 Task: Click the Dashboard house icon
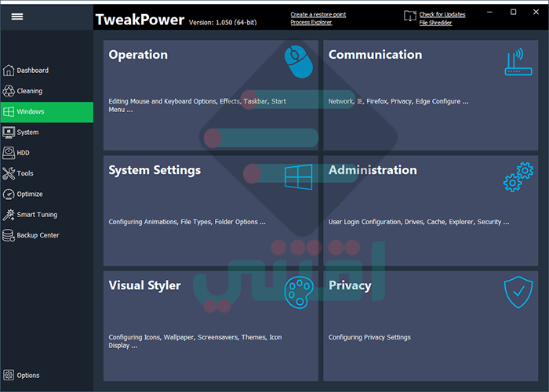pos(9,71)
